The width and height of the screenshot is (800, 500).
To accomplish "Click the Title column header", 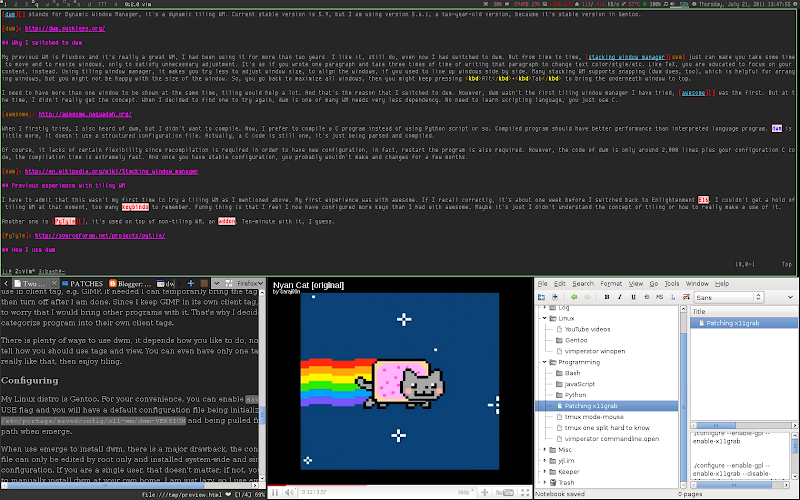I will tap(744, 311).
